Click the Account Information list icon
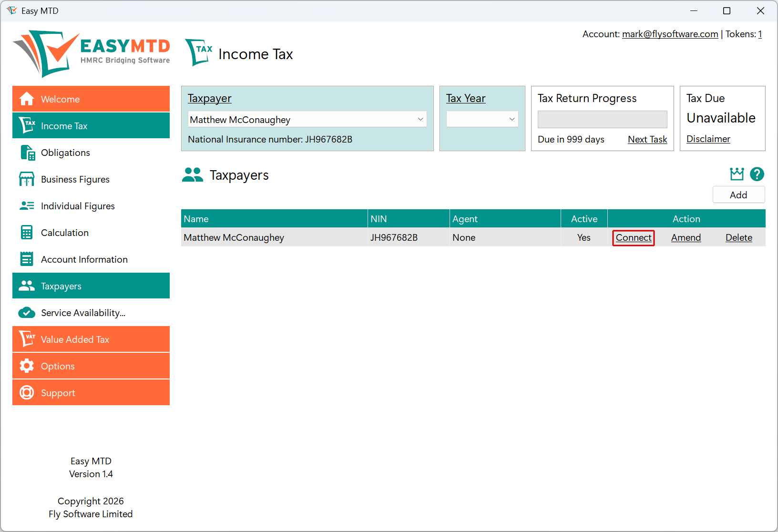 27,259
